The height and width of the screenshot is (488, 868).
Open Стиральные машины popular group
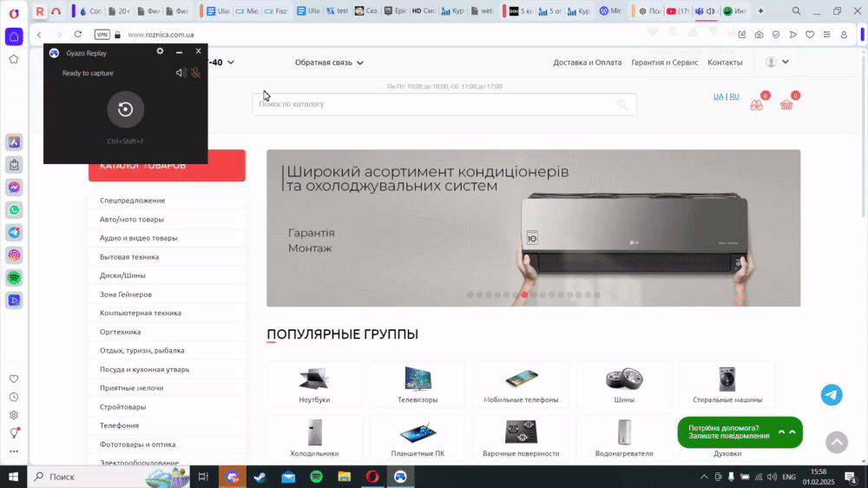click(727, 385)
